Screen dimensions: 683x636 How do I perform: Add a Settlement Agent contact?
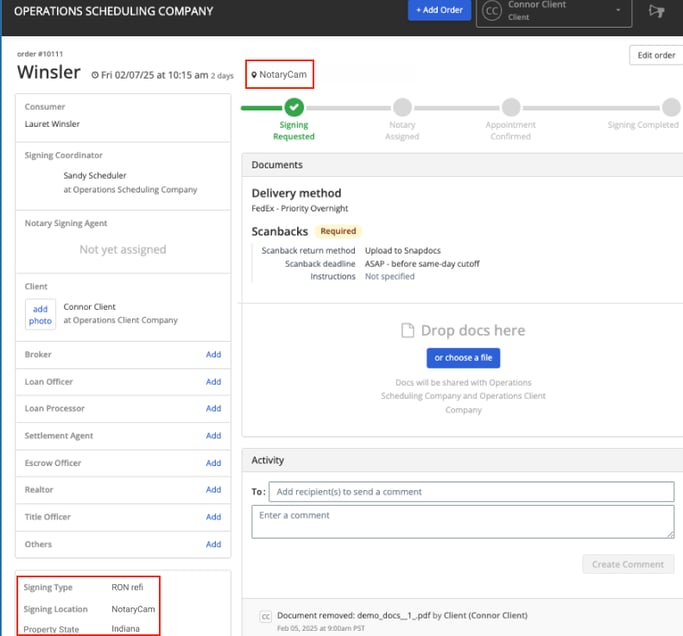[x=213, y=436]
